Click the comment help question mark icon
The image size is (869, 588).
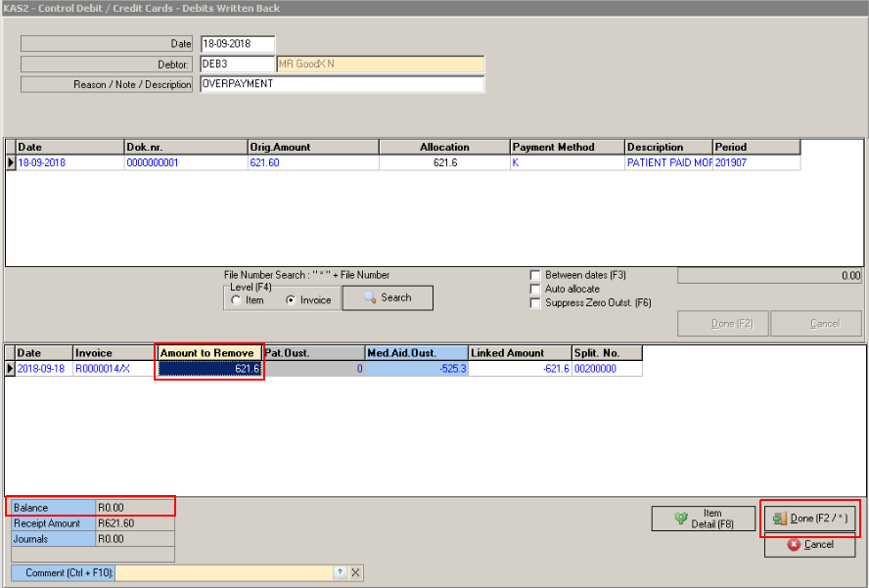click(x=340, y=573)
